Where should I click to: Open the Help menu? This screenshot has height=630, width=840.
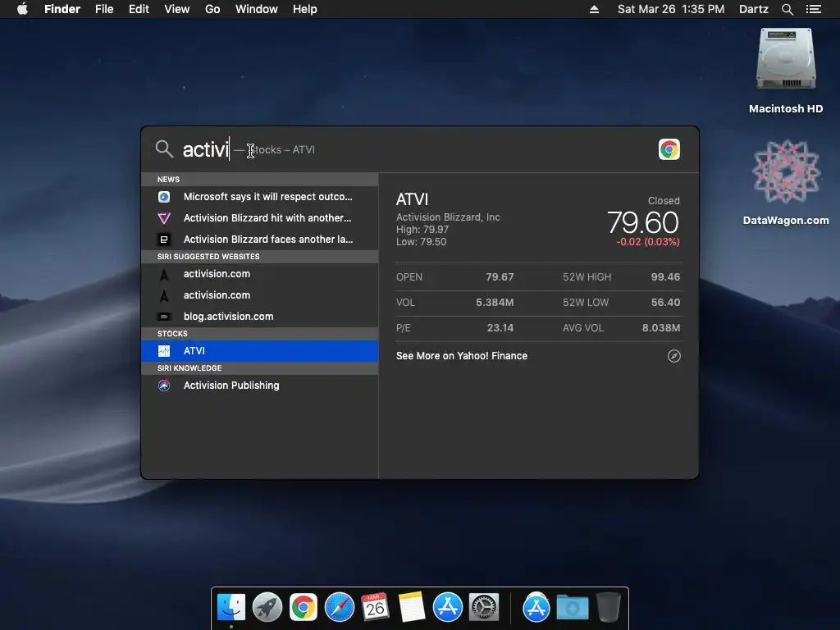coord(305,9)
